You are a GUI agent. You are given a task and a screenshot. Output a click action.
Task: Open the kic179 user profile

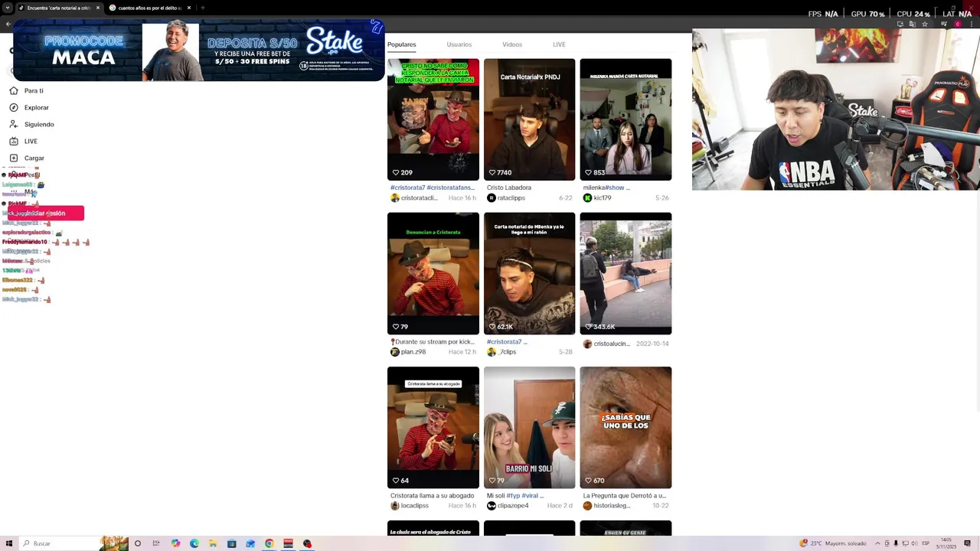pos(597,198)
